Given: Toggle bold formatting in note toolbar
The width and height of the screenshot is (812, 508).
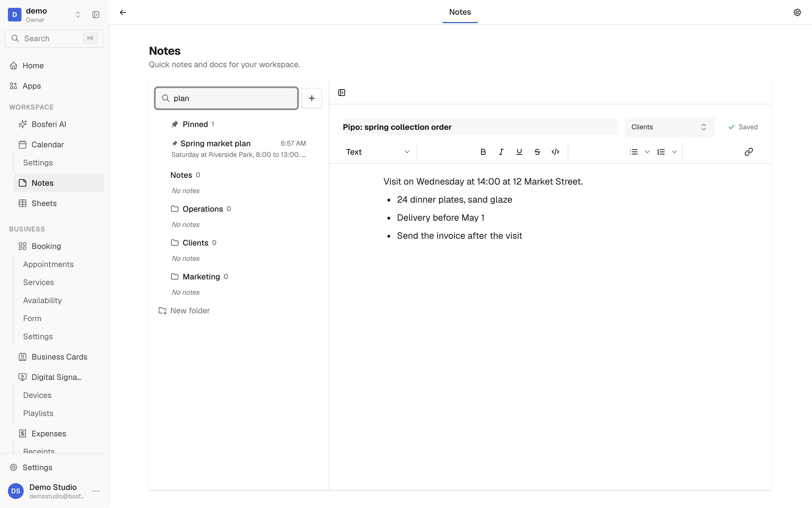Looking at the screenshot, I should [x=483, y=152].
